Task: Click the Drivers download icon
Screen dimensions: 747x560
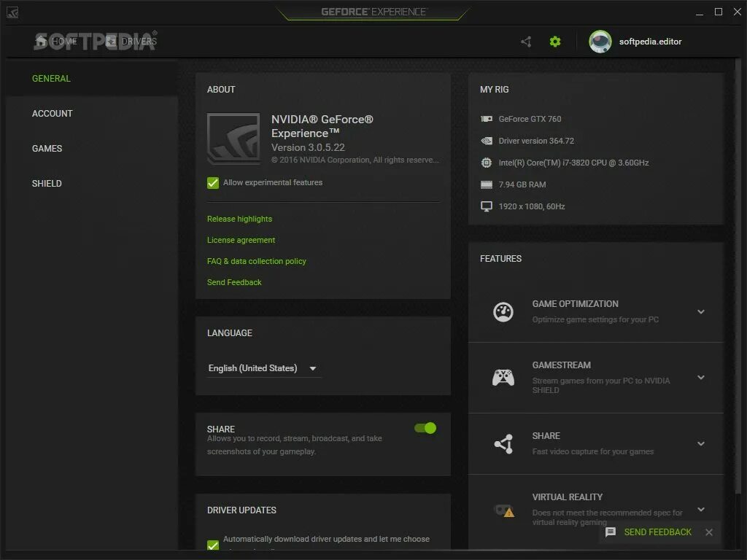Action: [111, 42]
